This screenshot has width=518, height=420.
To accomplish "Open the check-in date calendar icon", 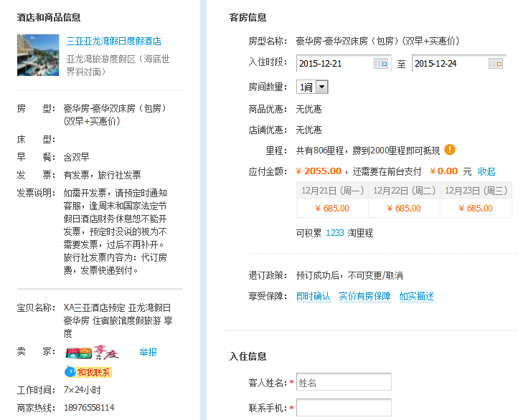I will pos(381,64).
